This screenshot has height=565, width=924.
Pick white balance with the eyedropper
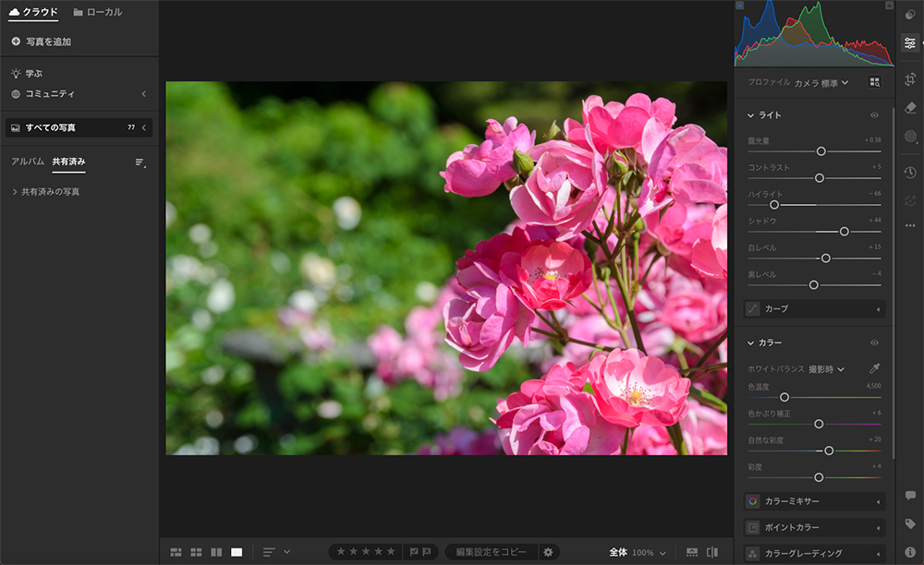pyautogui.click(x=874, y=368)
